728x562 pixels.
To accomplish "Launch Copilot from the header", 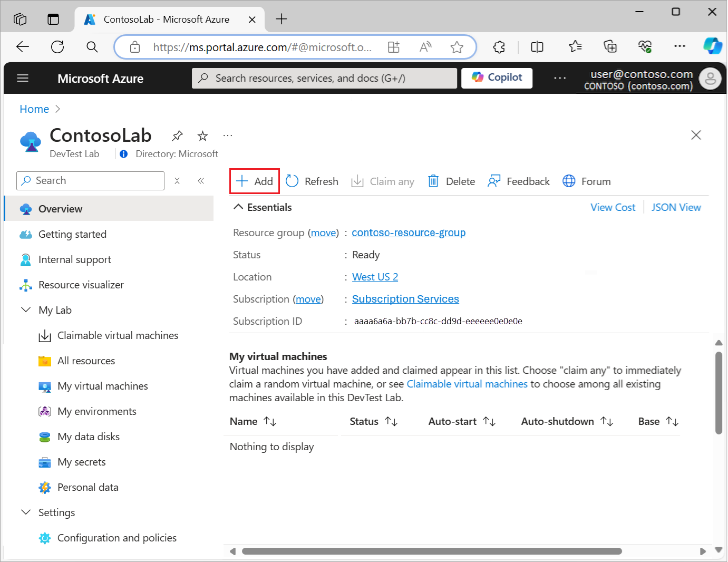I will tap(497, 77).
